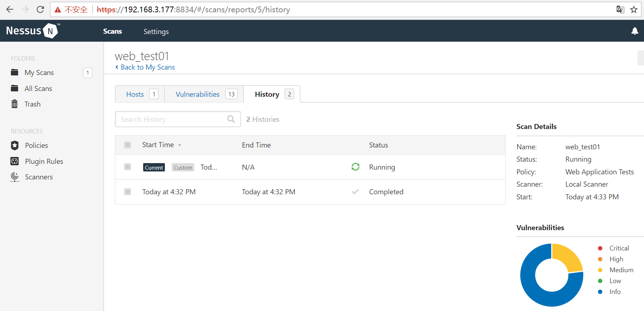The image size is (644, 311).
Task: Click the insecure connection warning icon
Action: [x=58, y=10]
